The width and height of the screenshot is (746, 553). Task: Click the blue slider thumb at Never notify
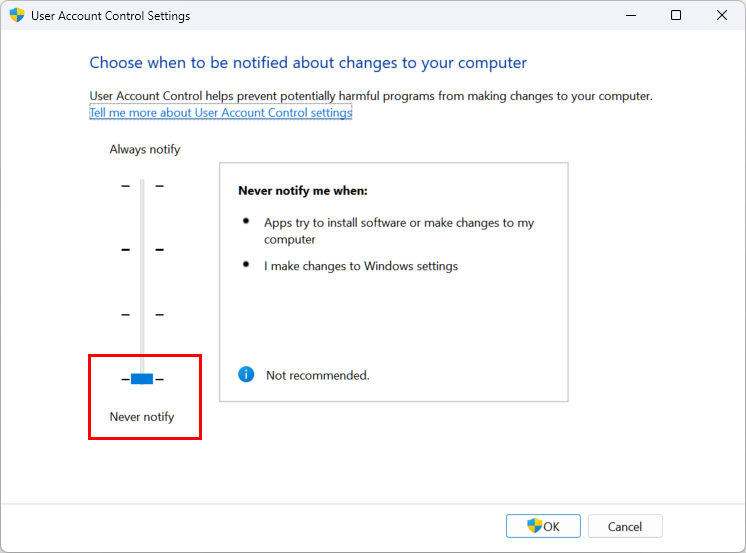coord(142,379)
